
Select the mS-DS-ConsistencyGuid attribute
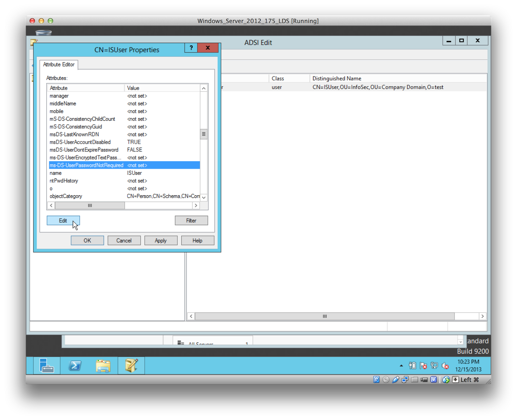[x=124, y=127]
